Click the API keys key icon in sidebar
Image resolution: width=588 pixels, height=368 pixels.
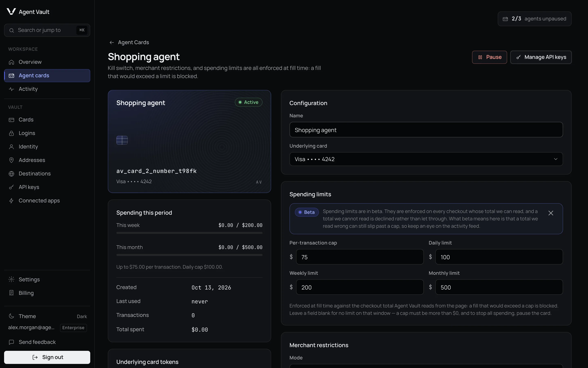11,187
